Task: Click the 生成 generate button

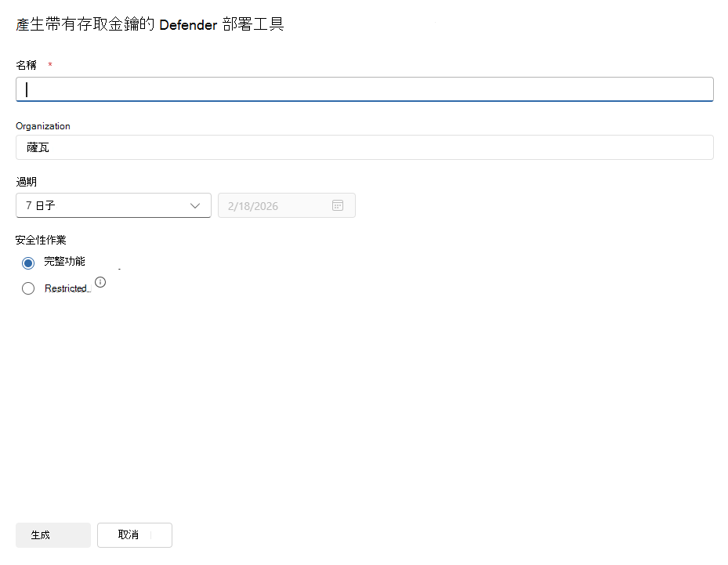Action: pos(53,535)
